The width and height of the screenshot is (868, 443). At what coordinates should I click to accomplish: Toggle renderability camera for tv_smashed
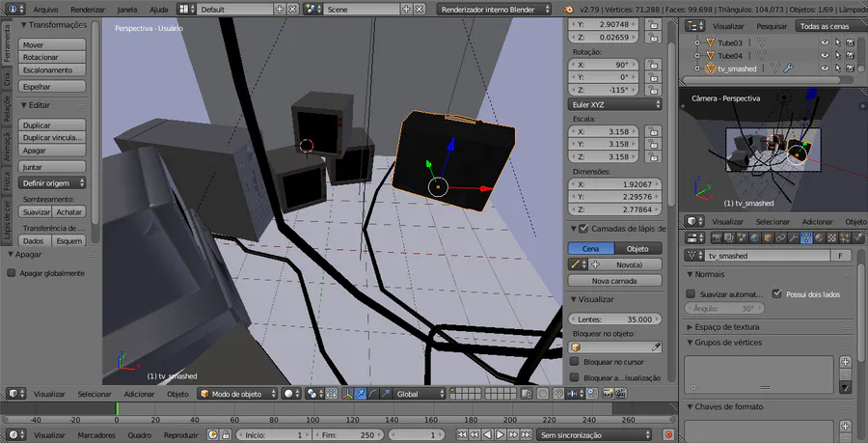(x=851, y=69)
